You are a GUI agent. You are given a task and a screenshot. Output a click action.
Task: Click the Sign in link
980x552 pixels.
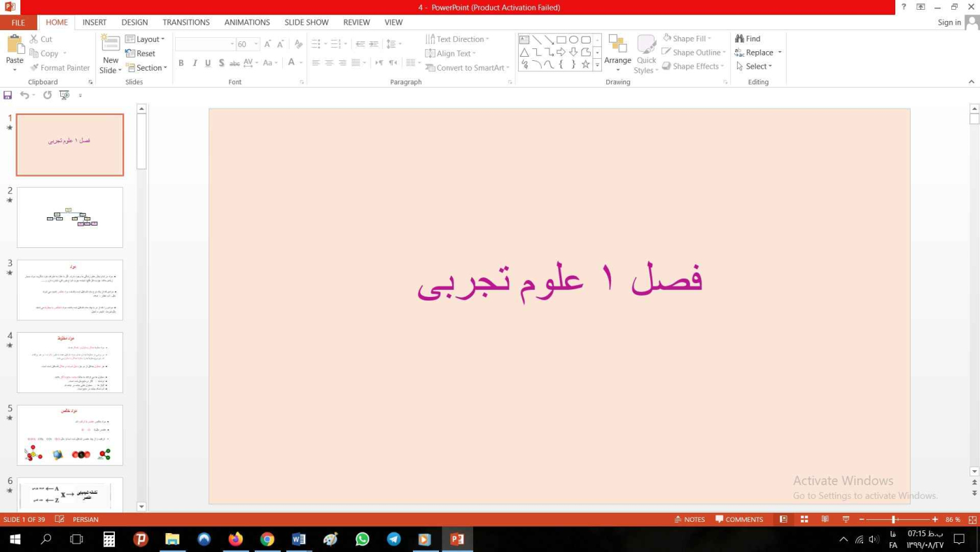[x=949, y=22]
